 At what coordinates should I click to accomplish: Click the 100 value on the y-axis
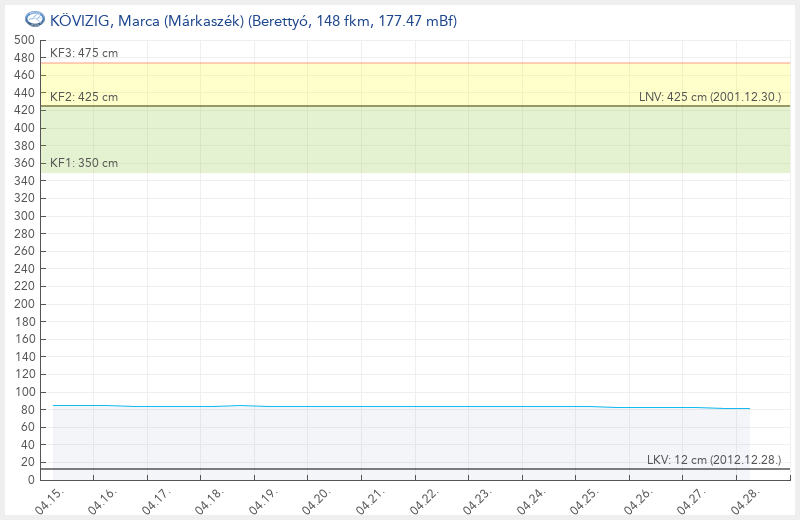pos(24,392)
